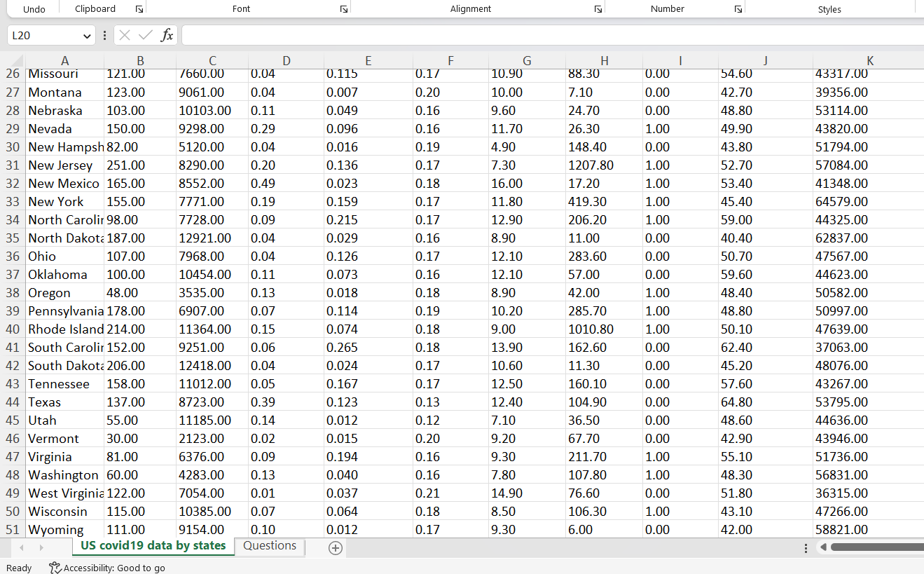This screenshot has height=574, width=924.
Task: Open the Font settings dialog launcher
Action: [x=343, y=8]
